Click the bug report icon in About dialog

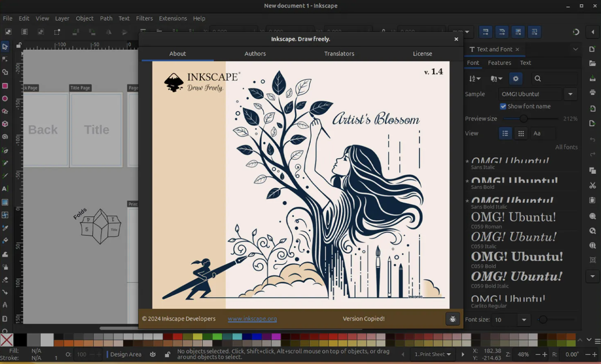pos(453,319)
